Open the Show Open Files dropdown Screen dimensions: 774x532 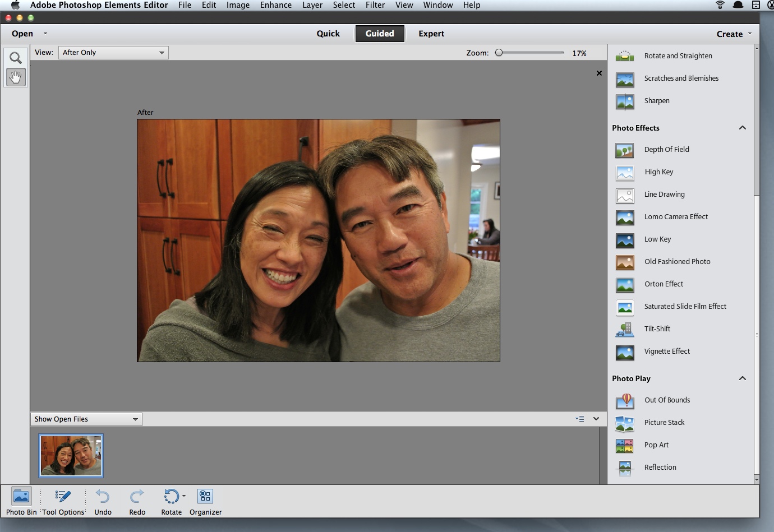[x=86, y=419]
